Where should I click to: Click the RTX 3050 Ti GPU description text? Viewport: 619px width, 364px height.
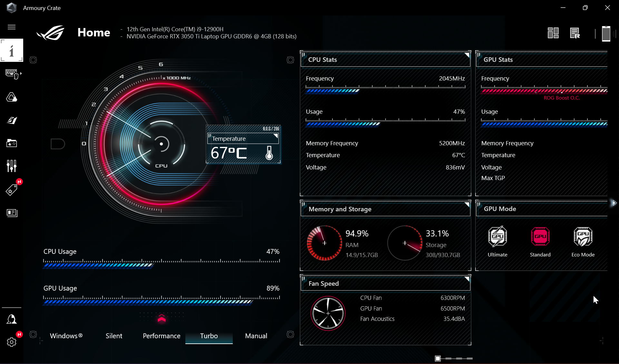211,36
